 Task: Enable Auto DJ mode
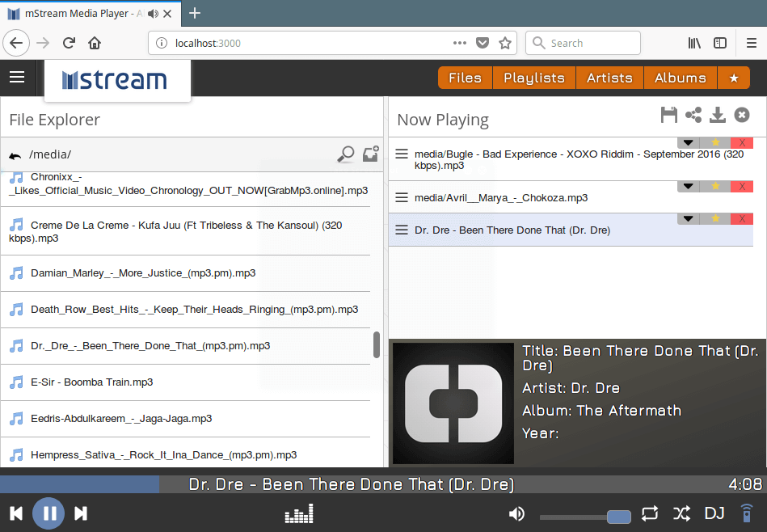(x=714, y=513)
